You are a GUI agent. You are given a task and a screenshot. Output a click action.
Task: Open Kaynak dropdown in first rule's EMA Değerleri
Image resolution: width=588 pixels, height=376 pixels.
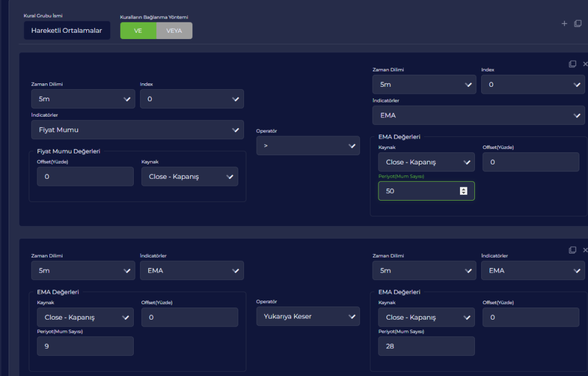(427, 162)
